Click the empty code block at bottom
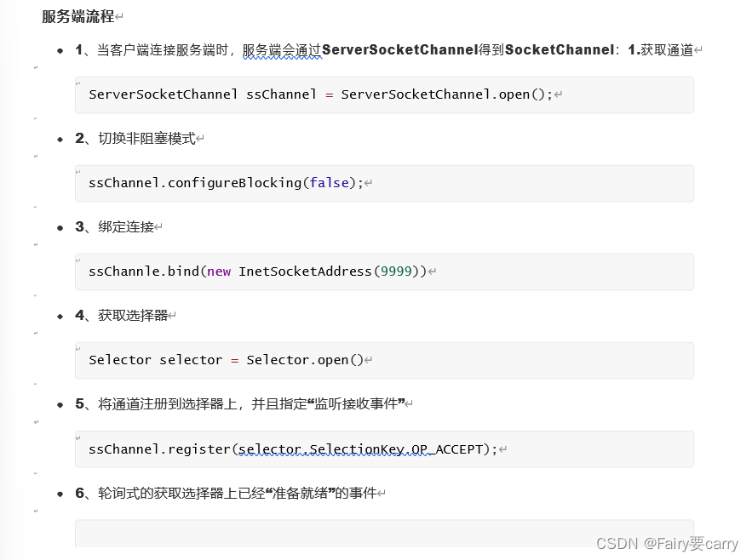 [x=383, y=534]
